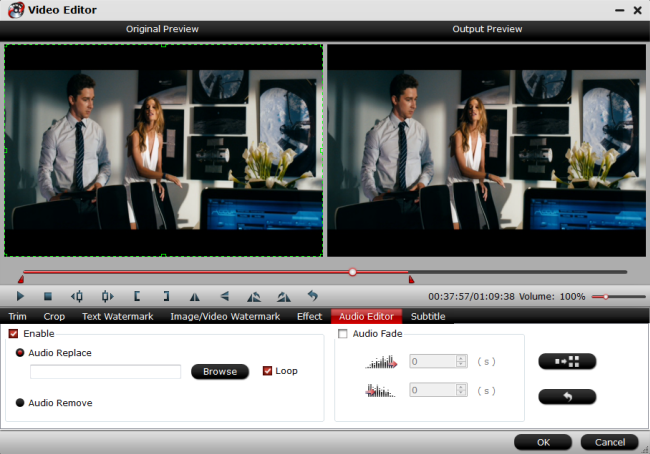Click the undo arrow in playback toolbar

click(x=313, y=296)
